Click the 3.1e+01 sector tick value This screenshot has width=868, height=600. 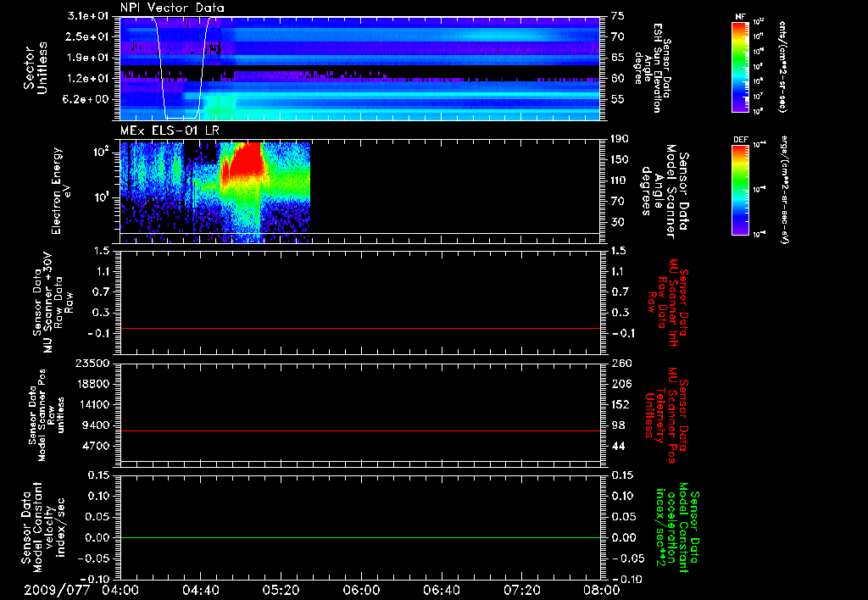pos(88,16)
